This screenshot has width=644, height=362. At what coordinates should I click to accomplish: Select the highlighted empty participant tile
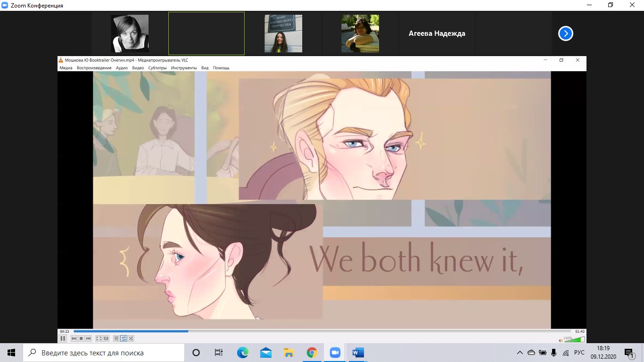(x=206, y=33)
